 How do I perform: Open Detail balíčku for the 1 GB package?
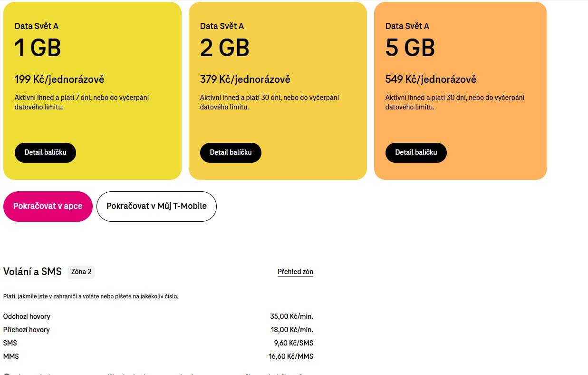(45, 153)
